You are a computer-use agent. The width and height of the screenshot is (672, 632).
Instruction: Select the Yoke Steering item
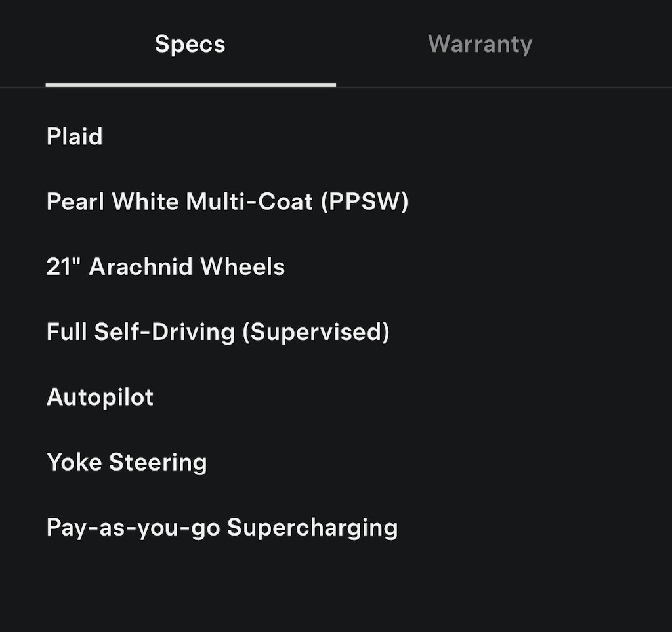point(127,462)
